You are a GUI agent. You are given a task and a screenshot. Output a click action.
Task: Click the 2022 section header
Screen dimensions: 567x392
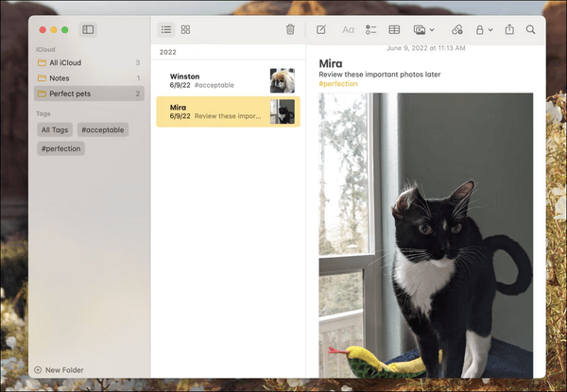point(168,52)
